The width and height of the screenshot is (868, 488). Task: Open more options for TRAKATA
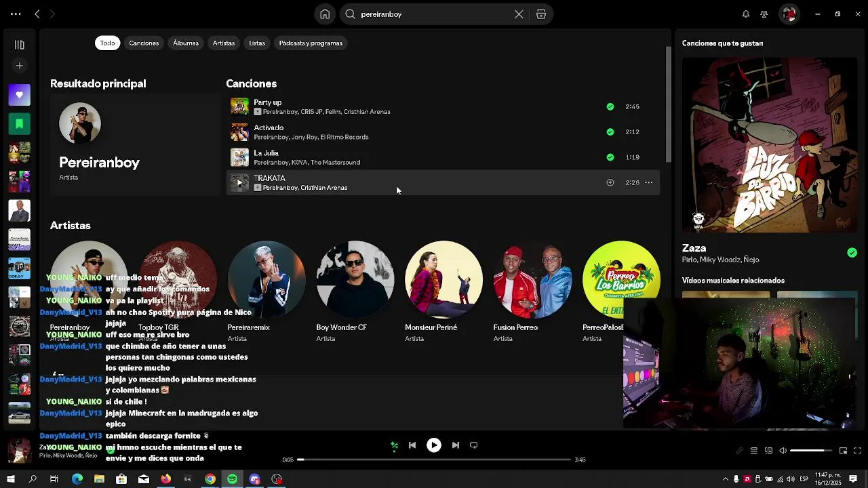pos(648,182)
